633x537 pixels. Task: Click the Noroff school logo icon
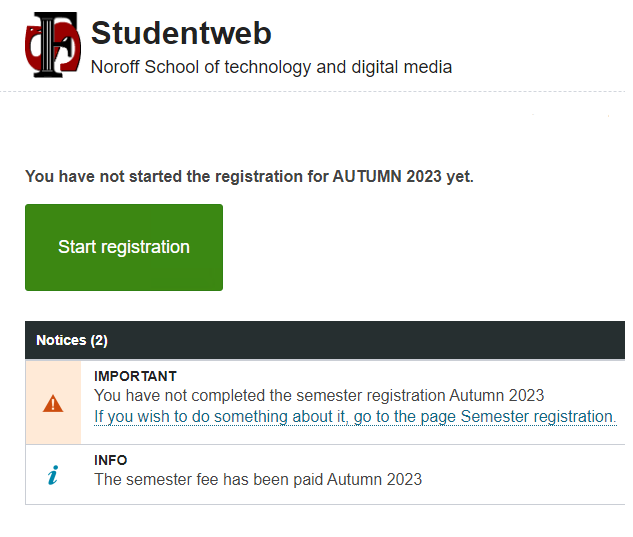coord(52,45)
